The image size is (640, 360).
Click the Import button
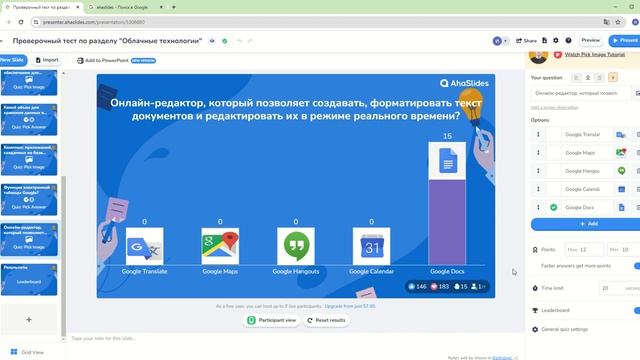pyautogui.click(x=47, y=60)
